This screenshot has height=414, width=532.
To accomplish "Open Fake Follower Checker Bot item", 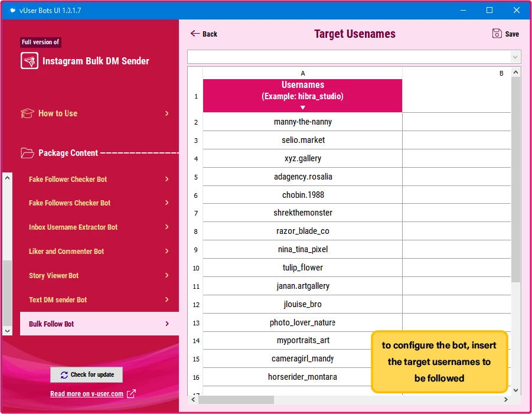I will coord(99,179).
